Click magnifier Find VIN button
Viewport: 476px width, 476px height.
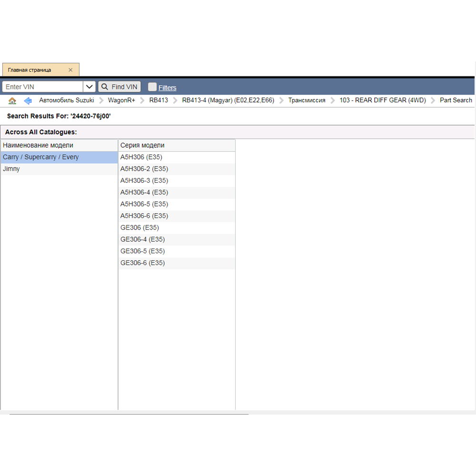pos(119,87)
